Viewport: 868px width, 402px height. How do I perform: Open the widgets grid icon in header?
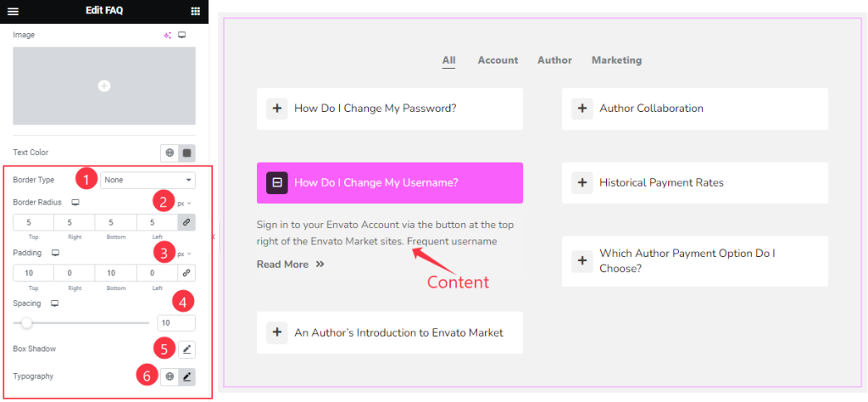pos(195,11)
